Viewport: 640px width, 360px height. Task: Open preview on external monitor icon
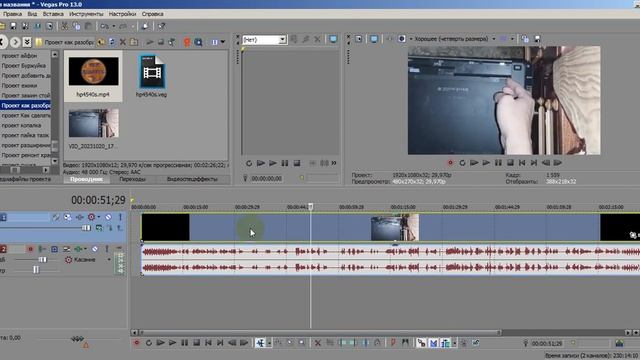tap(374, 39)
